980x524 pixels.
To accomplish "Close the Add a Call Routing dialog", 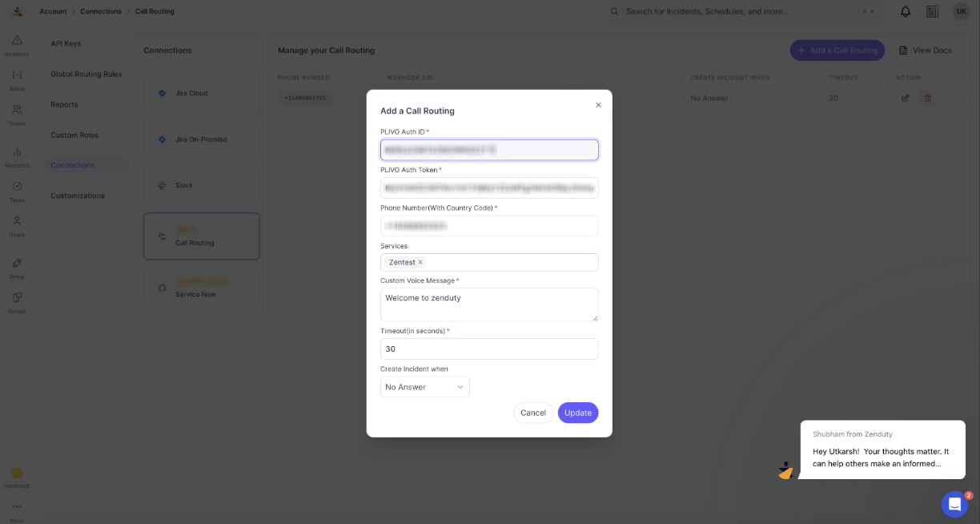I will (x=598, y=105).
